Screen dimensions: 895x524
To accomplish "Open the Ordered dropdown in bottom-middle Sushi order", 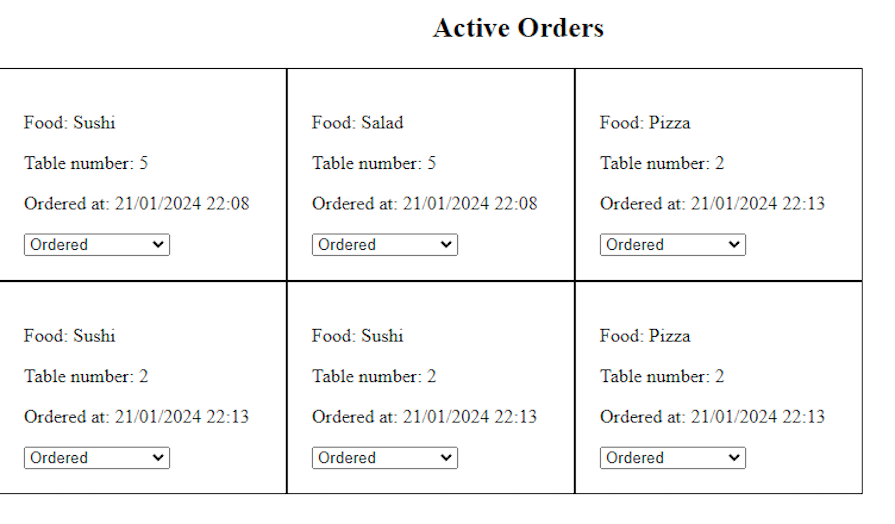I will coord(384,458).
